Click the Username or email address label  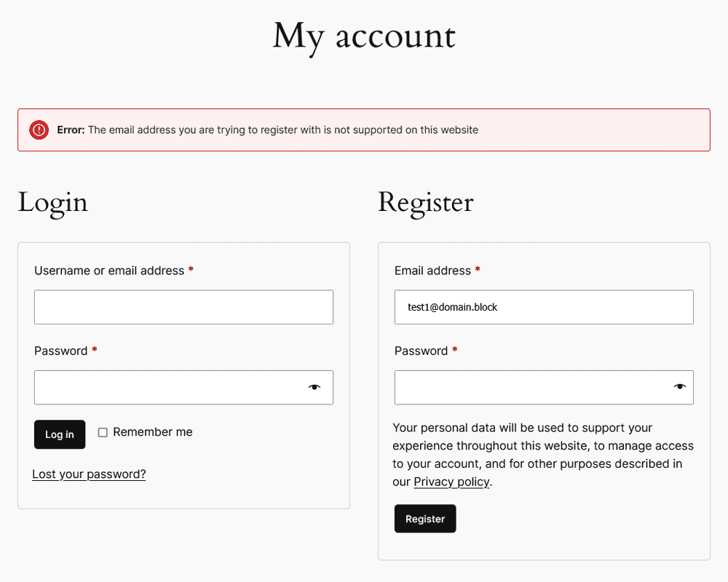click(x=110, y=271)
